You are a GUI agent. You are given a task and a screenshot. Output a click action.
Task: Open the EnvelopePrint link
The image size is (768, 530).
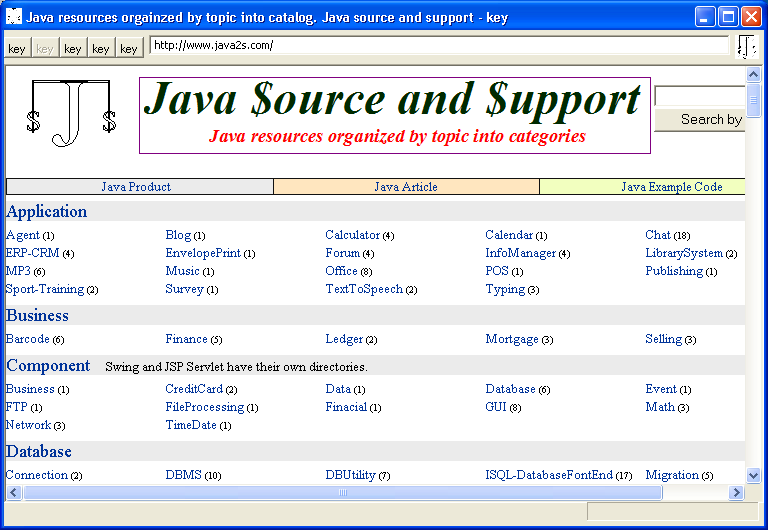203,253
